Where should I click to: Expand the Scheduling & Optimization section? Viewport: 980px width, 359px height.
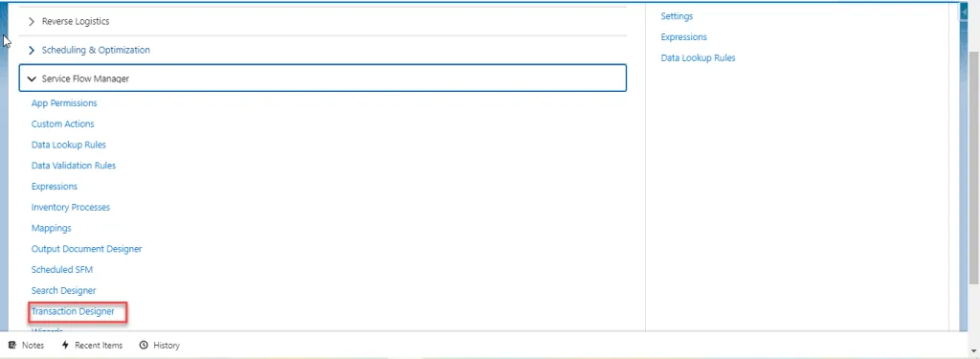322,50
